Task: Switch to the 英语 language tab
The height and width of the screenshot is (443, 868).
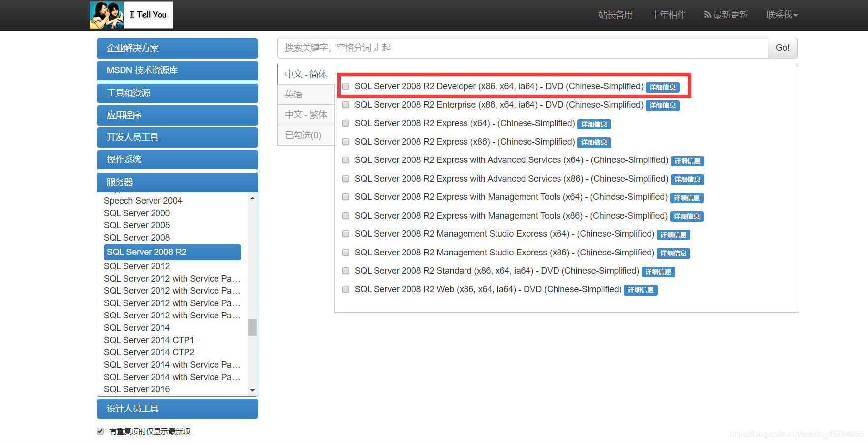Action: point(306,95)
